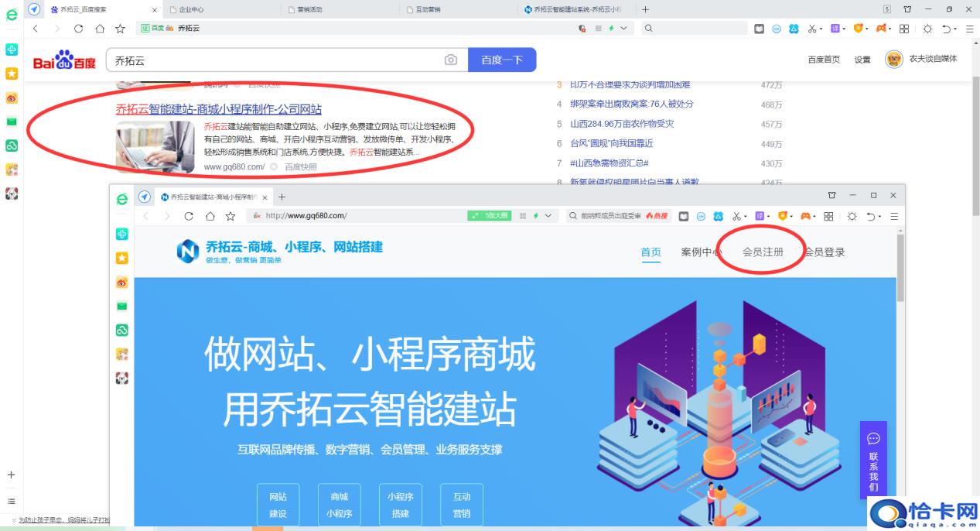This screenshot has height=531, width=980.
Task: Click the 会员注册 registration link
Action: 762,252
